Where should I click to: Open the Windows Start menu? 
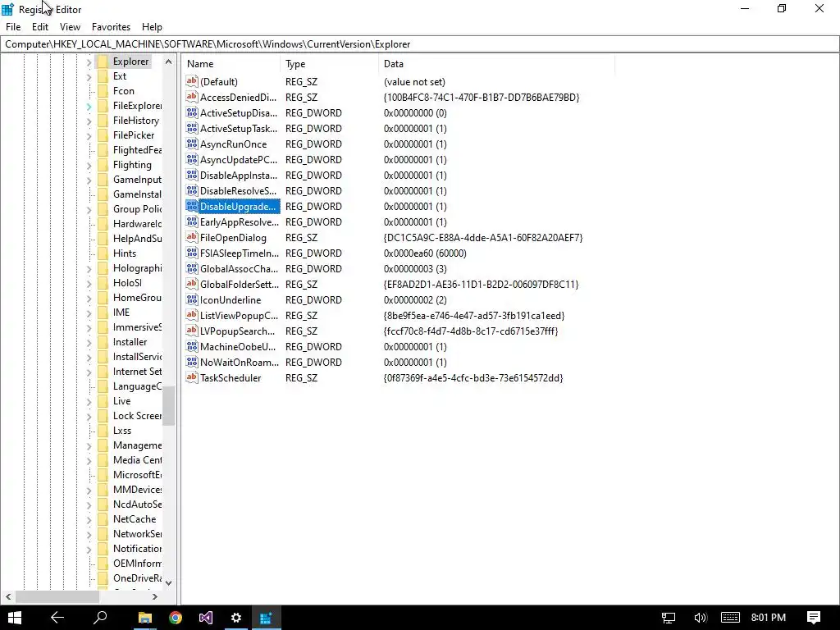click(x=15, y=618)
